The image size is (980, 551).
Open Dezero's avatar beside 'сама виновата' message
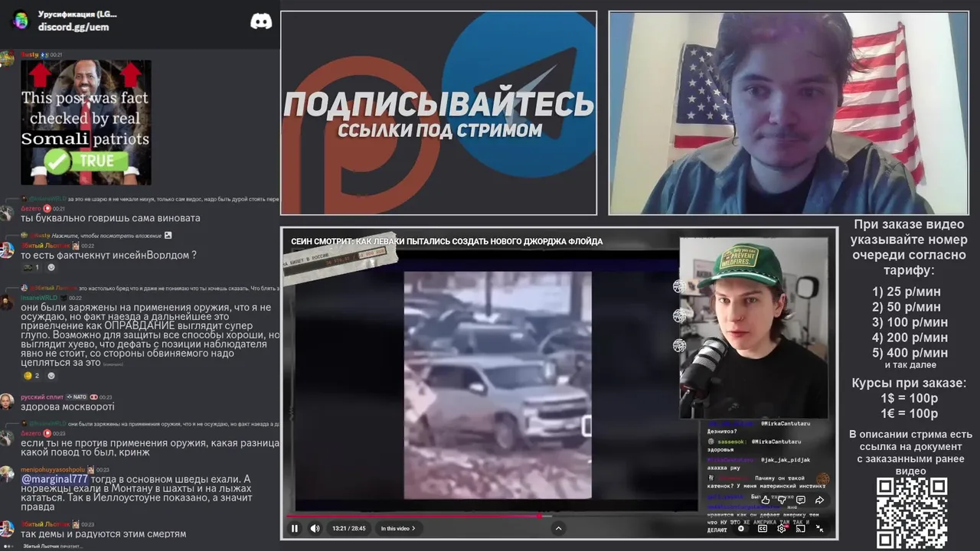pos(6,212)
